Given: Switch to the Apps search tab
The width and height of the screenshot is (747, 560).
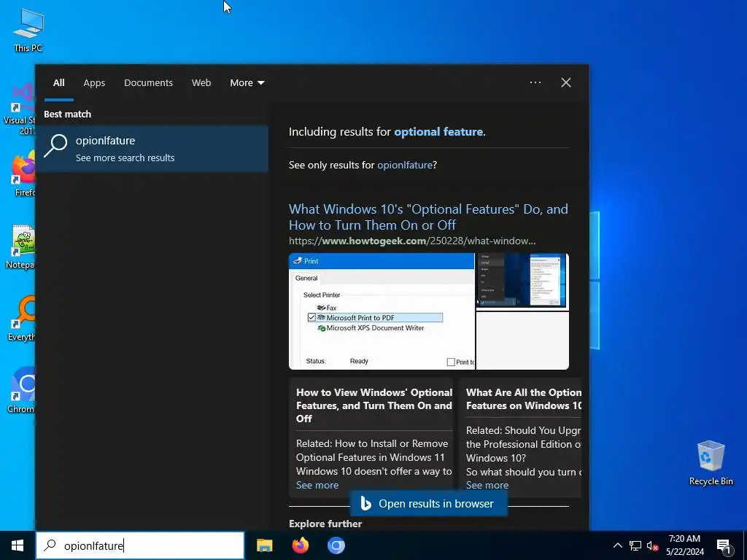Looking at the screenshot, I should pyautogui.click(x=94, y=83).
